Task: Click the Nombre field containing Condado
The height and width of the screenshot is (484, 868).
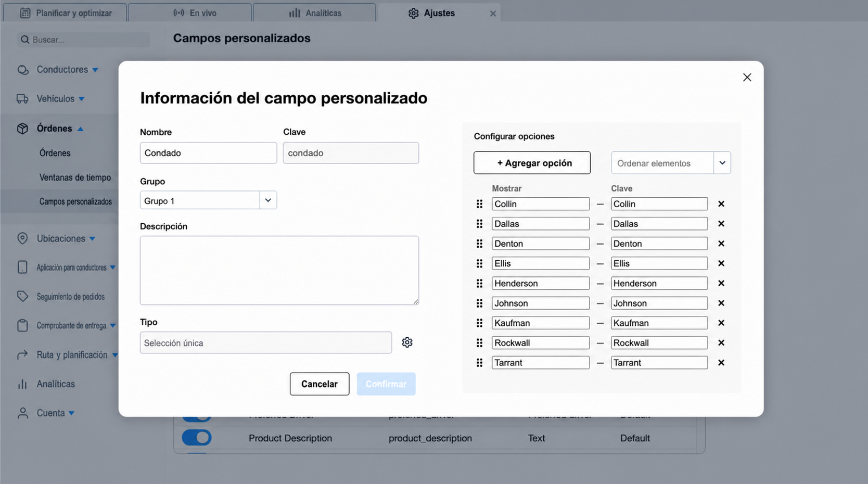Action: [x=208, y=153]
